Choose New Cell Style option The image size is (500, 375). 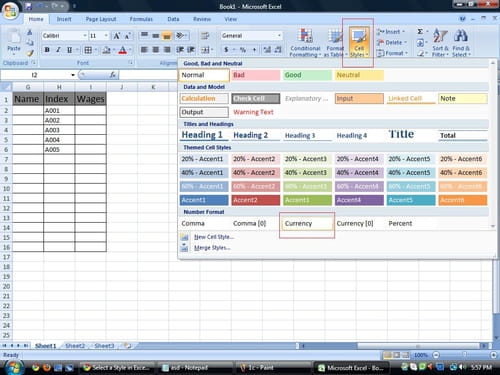(214, 237)
